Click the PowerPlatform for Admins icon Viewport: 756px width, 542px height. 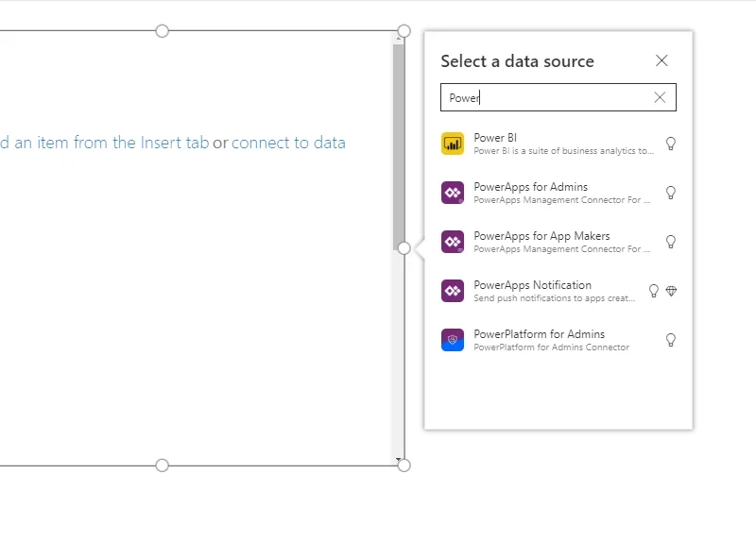point(453,340)
